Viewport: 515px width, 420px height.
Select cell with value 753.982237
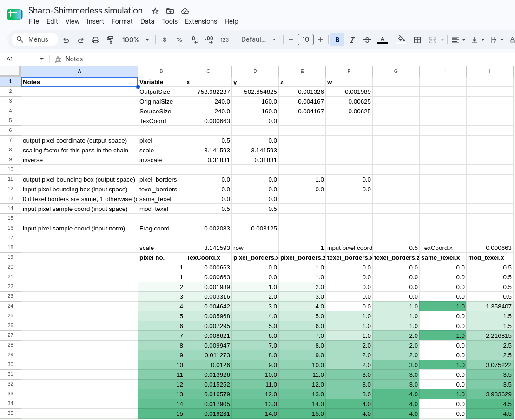pos(208,92)
